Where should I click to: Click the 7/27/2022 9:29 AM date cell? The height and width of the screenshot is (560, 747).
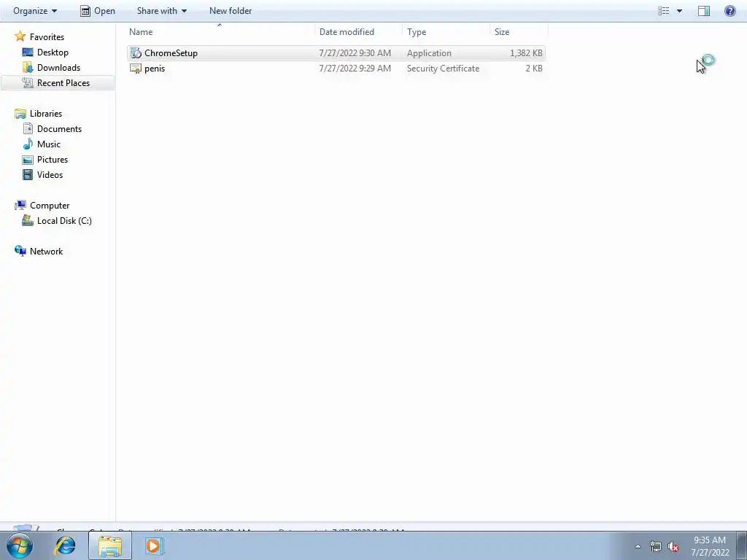(355, 68)
